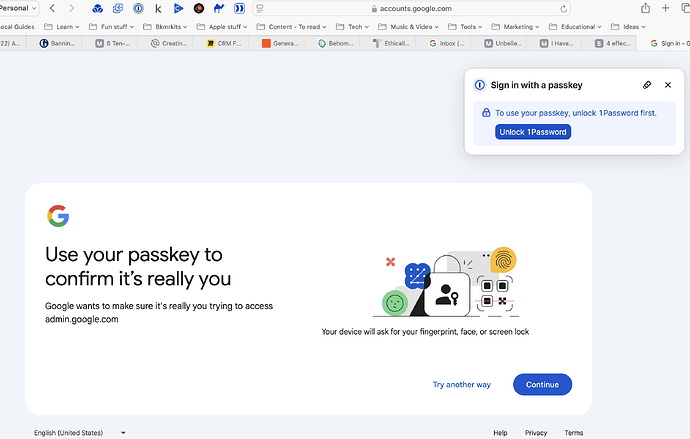Click the black and red circular extension icon

tap(199, 8)
